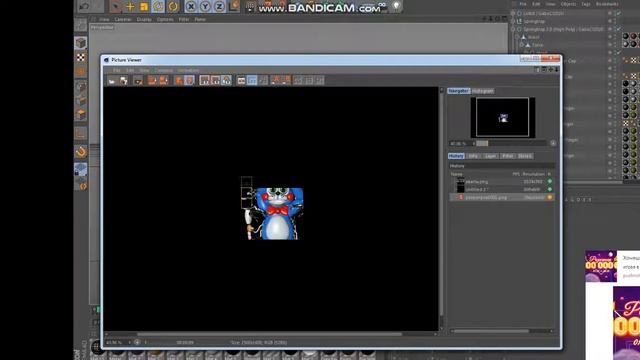The height and width of the screenshot is (360, 640).
Task: Activate Texture mode checkerboard icon
Action: click(x=81, y=58)
